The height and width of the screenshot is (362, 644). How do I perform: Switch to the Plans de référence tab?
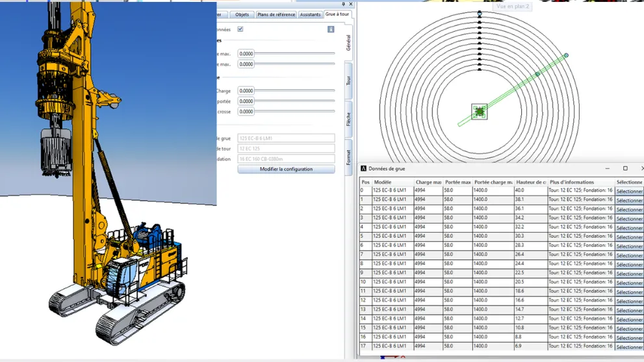[276, 14]
